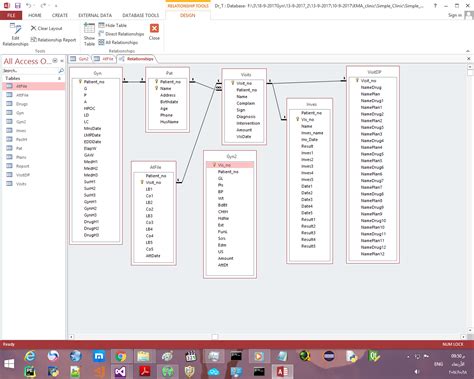Open the FILE backstage tab
The height and width of the screenshot is (379, 474).
(11, 15)
